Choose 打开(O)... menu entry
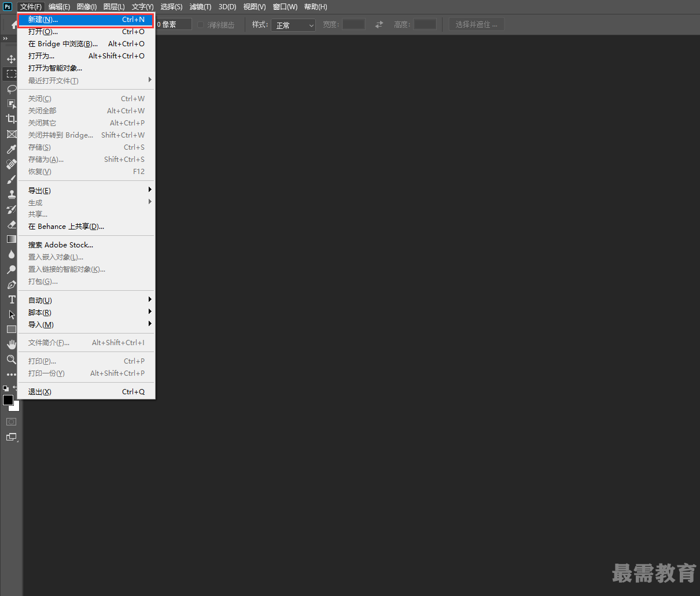Image resolution: width=700 pixels, height=596 pixels. (x=86, y=32)
